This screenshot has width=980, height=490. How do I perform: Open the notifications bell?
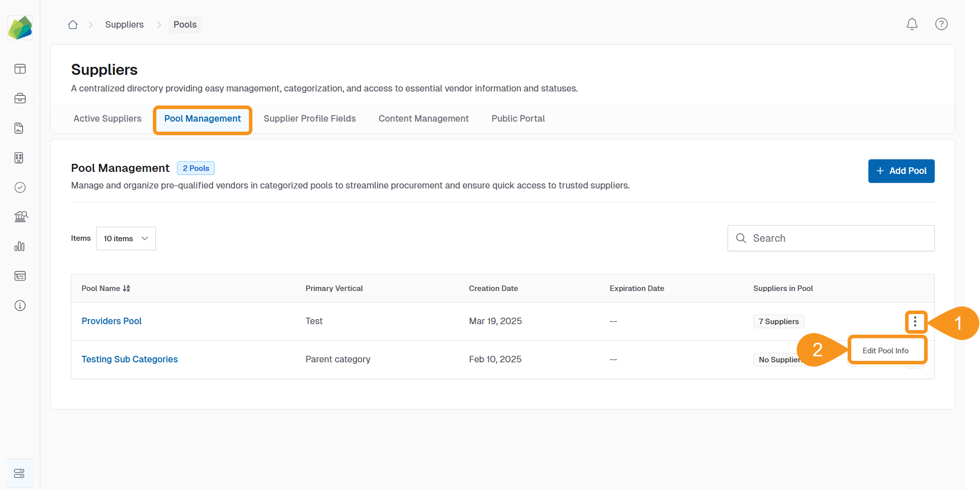(912, 24)
